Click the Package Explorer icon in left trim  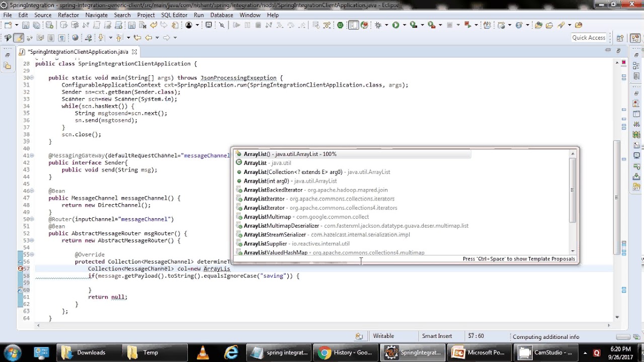(7, 65)
